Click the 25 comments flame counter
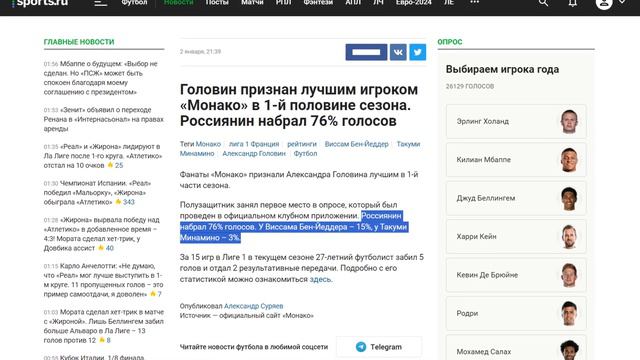 (x=115, y=165)
